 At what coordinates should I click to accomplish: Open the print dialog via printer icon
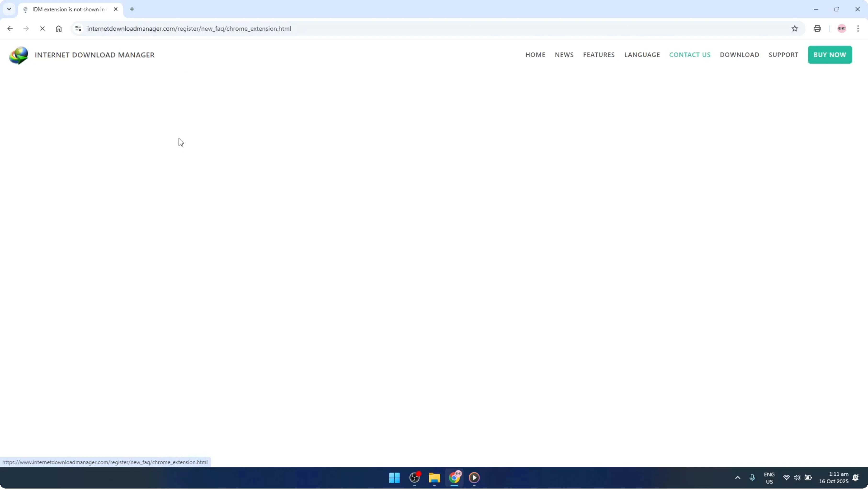point(817,28)
